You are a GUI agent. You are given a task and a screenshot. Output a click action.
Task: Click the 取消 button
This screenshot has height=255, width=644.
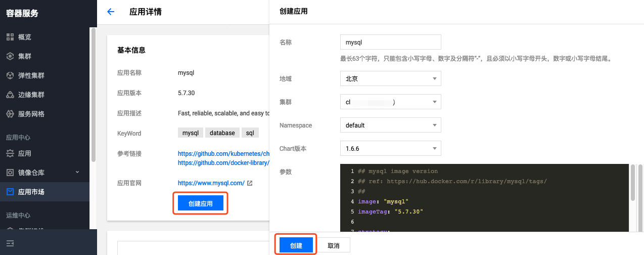[x=334, y=245]
